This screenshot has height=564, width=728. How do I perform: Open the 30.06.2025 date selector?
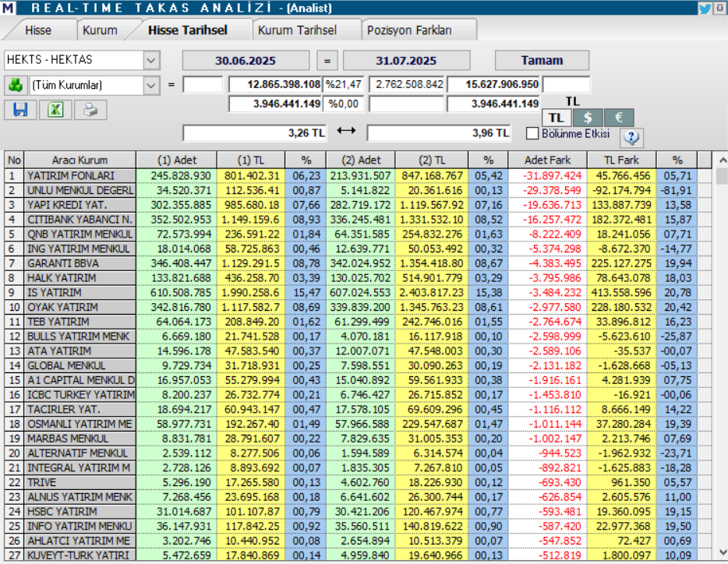click(x=248, y=60)
